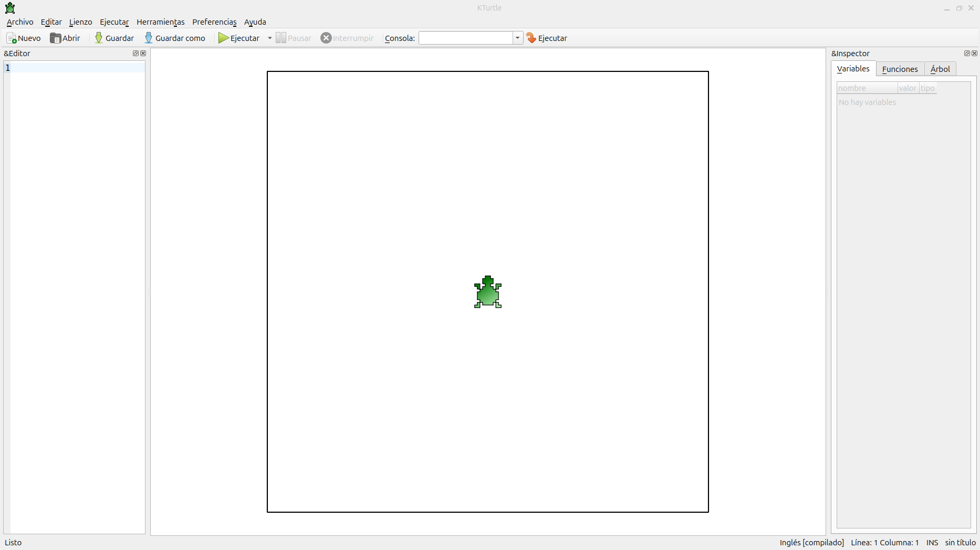The image size is (980, 550).
Task: Close the Inspector panel
Action: click(975, 54)
